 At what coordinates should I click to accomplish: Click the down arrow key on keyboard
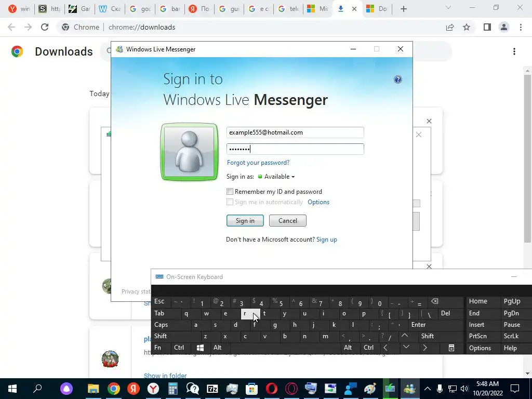pos(406,347)
